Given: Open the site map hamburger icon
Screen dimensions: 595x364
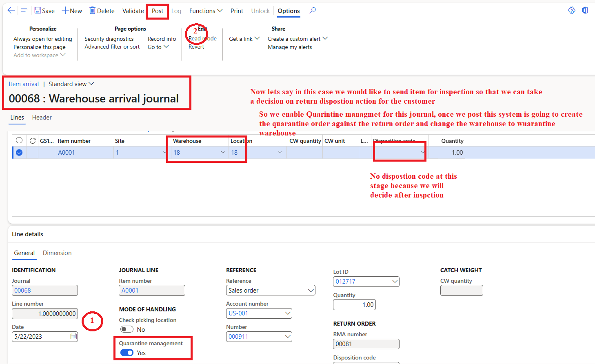Looking at the screenshot, I should tap(24, 10).
